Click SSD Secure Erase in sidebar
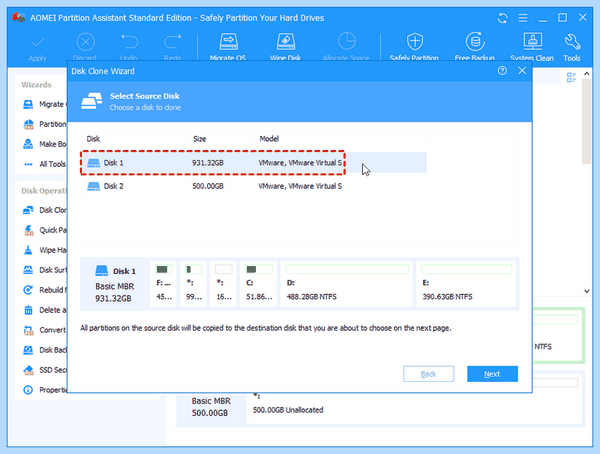The width and height of the screenshot is (600, 454). pyautogui.click(x=44, y=370)
